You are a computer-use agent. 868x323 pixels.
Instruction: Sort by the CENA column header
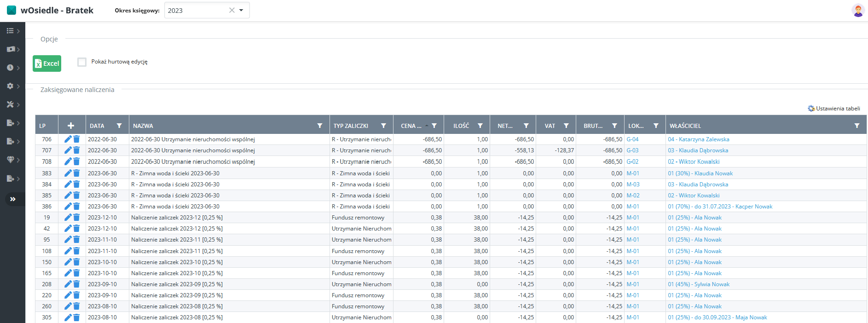[411, 126]
